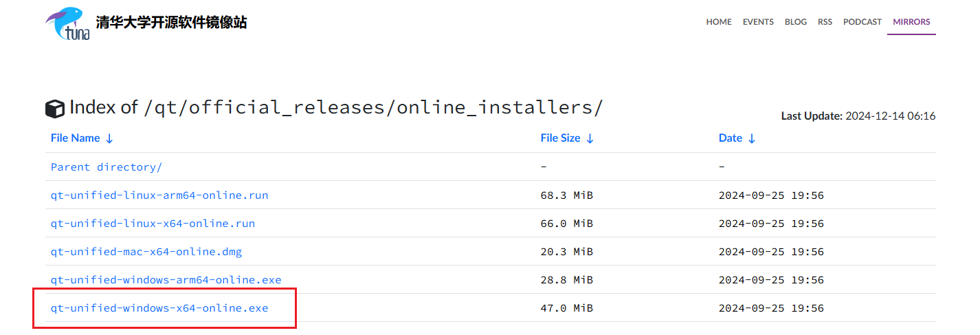Download qt-unified-windows-arm64-online.exe
Image resolution: width=980 pixels, height=335 pixels.
point(166,280)
